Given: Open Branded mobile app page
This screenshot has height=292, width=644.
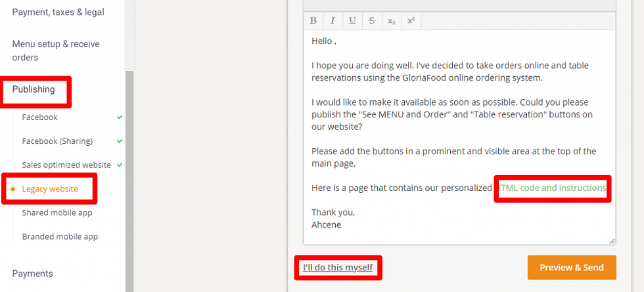Looking at the screenshot, I should (60, 236).
